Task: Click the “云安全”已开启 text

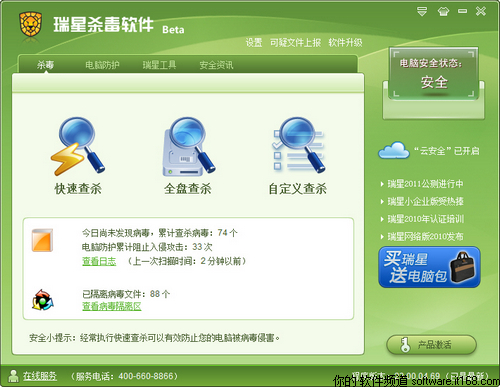Action: (x=447, y=151)
